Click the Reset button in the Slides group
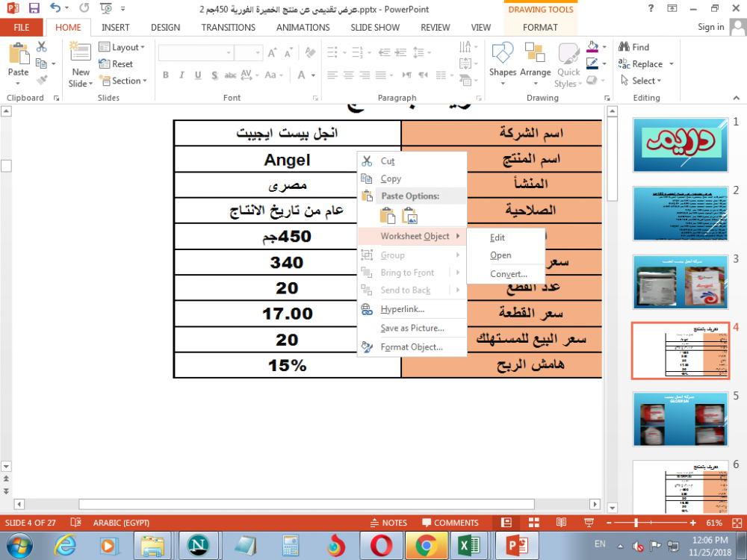747x560 pixels. tap(116, 63)
